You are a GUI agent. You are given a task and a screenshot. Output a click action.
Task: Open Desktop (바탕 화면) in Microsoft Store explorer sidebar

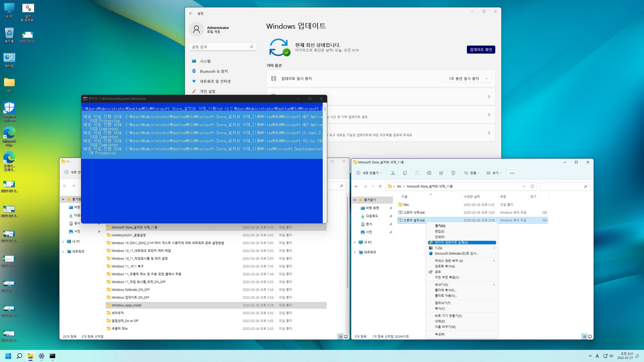click(x=372, y=208)
